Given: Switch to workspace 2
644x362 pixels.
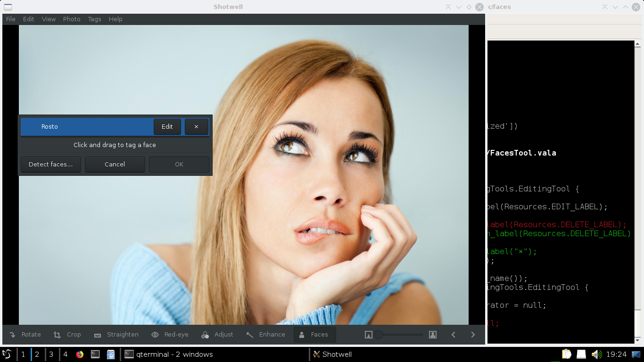Looking at the screenshot, I should pos(37,354).
